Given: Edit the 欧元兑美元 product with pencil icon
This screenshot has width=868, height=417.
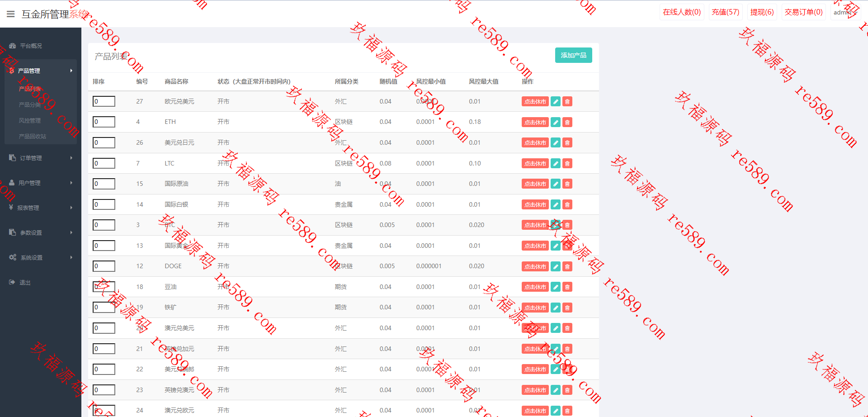Looking at the screenshot, I should tap(556, 102).
